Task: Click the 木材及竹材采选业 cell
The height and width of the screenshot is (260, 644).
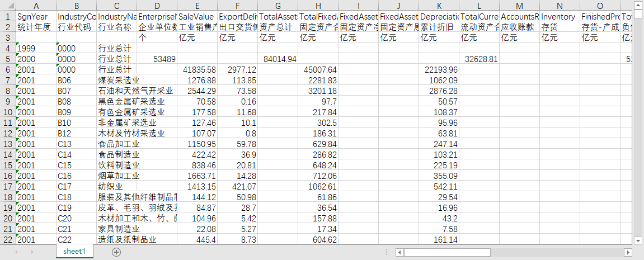Action: [x=116, y=134]
